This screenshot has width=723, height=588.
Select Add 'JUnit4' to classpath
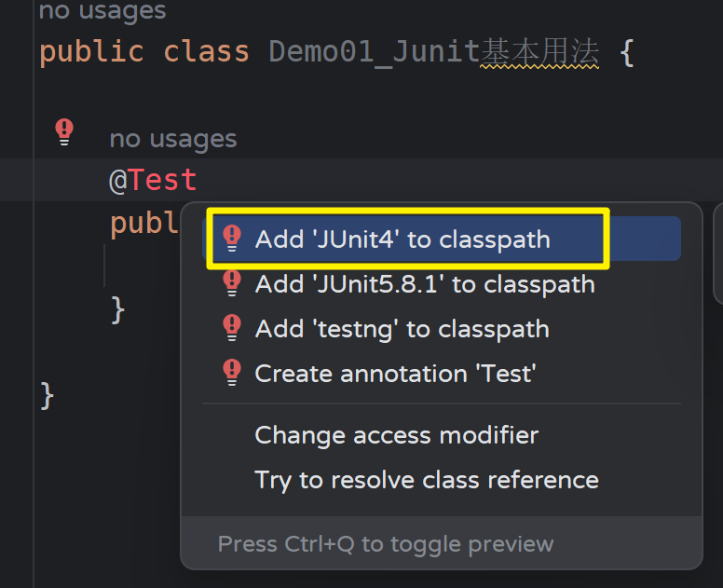(402, 239)
